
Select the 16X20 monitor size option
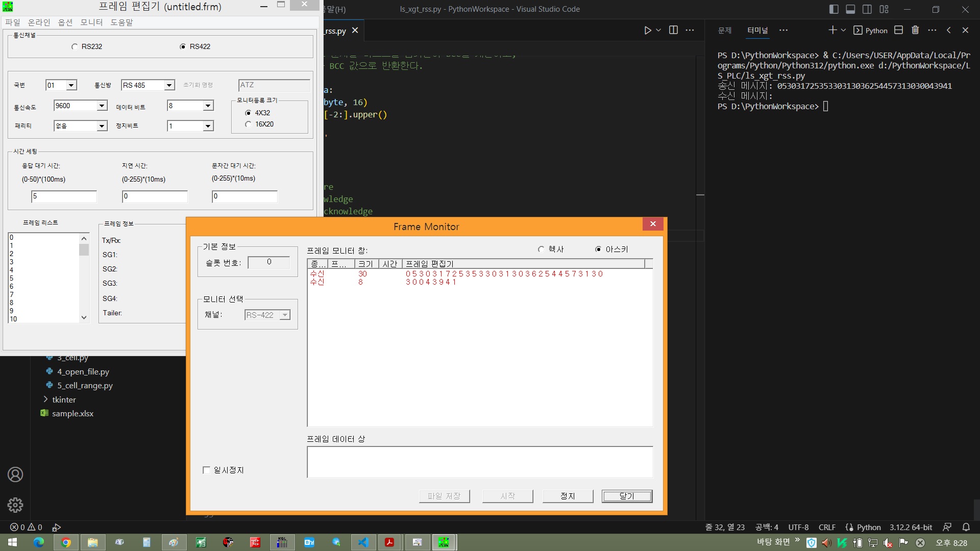(x=249, y=124)
